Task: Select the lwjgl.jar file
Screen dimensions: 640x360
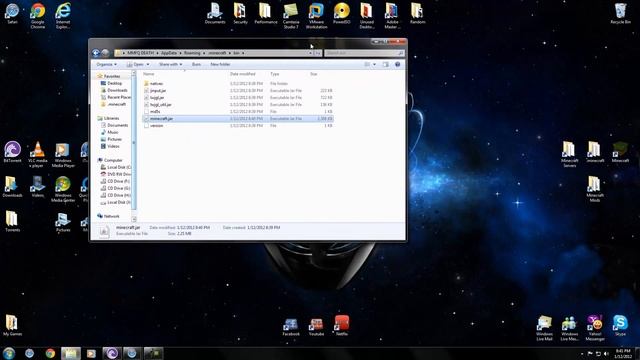Action: 157,98
